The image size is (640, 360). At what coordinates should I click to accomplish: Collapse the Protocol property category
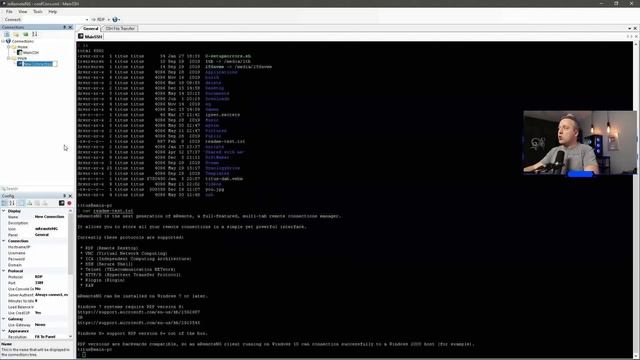(4, 271)
